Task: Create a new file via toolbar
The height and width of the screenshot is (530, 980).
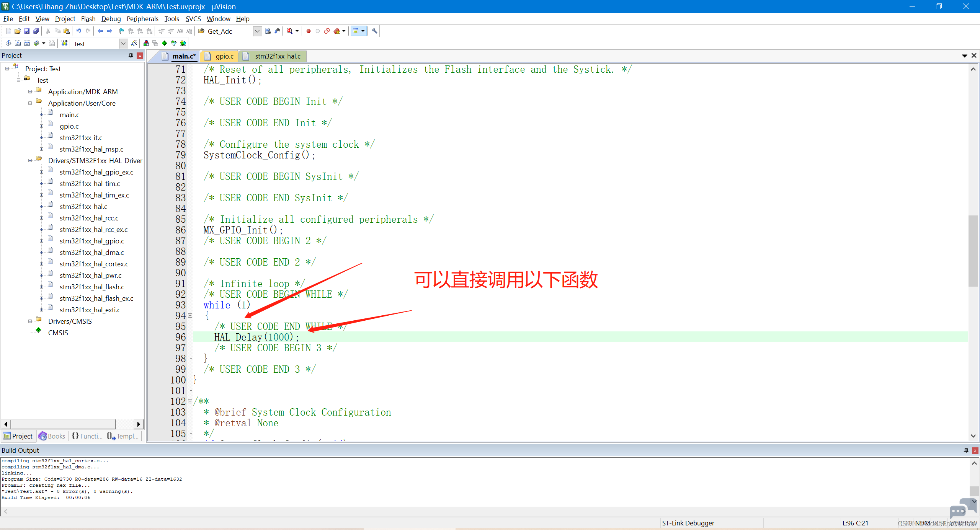Action: click(8, 31)
